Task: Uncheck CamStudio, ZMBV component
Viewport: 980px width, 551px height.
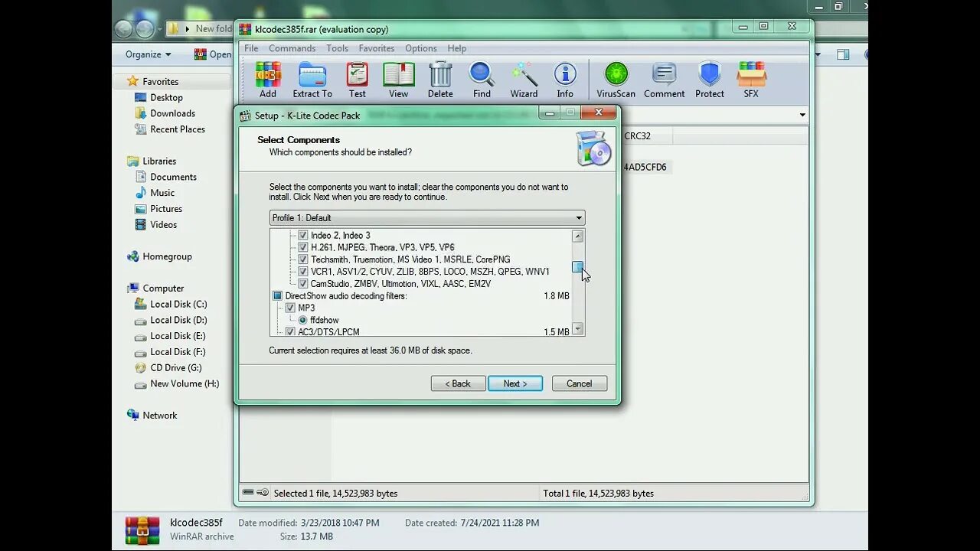Action: [x=303, y=284]
